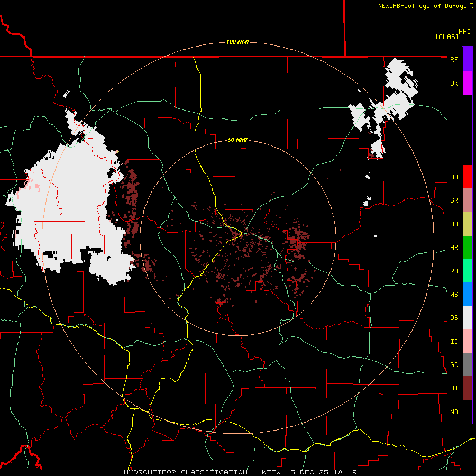Click the 'RF' legend label
This screenshot has height=476, width=476.
(454, 59)
